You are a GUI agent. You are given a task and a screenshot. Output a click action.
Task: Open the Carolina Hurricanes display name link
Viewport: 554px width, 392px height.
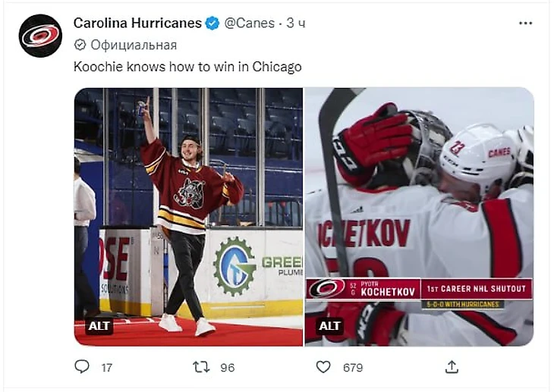(137, 24)
